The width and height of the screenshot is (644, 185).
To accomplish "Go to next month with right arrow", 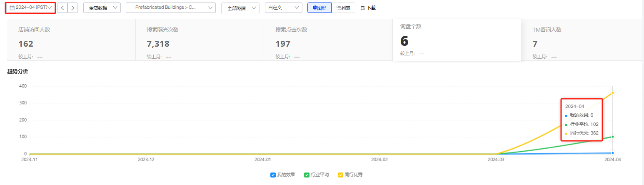I will tap(72, 7).
